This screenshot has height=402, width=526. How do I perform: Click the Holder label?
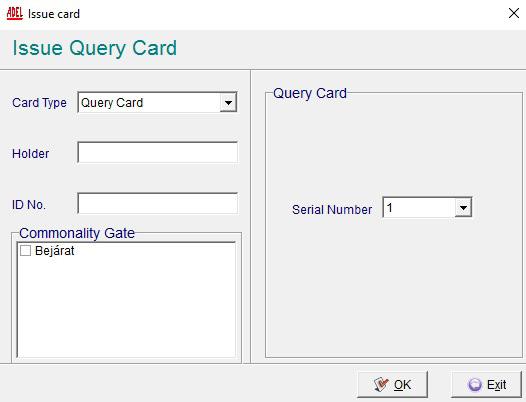point(31,154)
